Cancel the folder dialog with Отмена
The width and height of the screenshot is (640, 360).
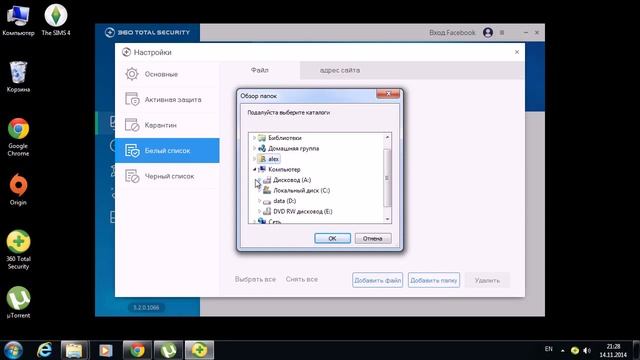(x=373, y=238)
